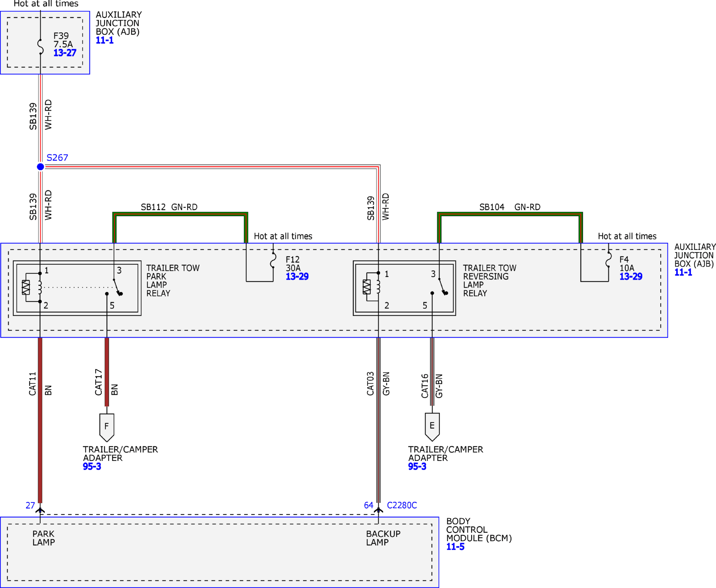Click the 'BODY CONTROL MODULE (BCM)' label
The height and width of the screenshot is (588, 716).
click(479, 530)
